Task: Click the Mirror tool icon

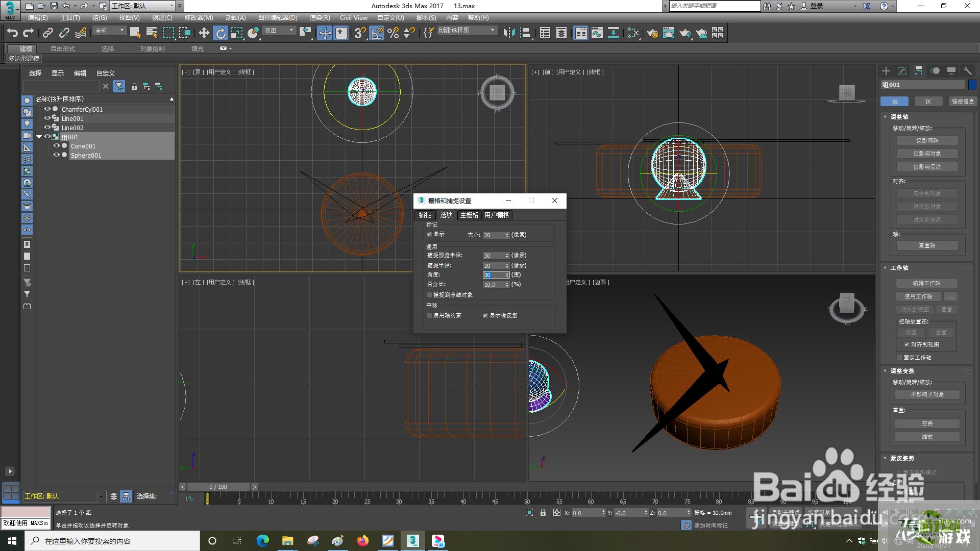Action: coord(509,33)
